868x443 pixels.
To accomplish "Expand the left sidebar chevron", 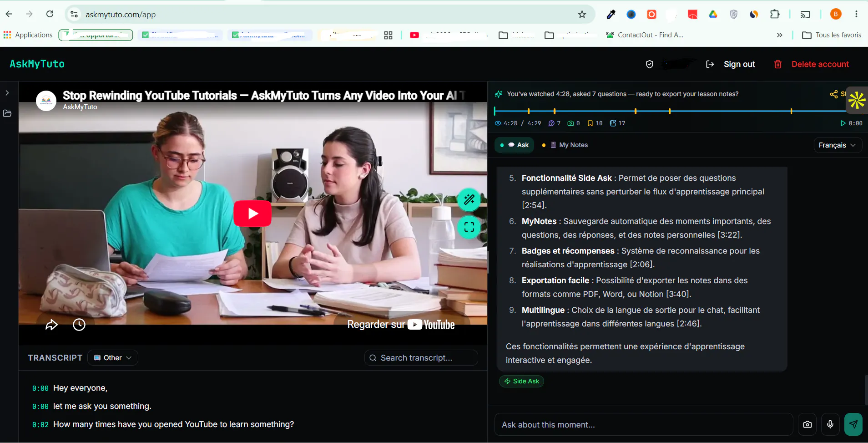I will (x=7, y=93).
